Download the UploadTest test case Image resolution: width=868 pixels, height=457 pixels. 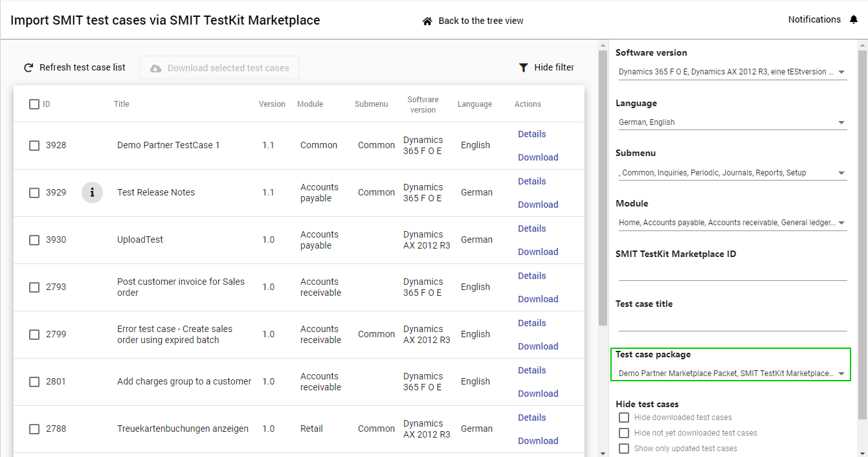[537, 252]
